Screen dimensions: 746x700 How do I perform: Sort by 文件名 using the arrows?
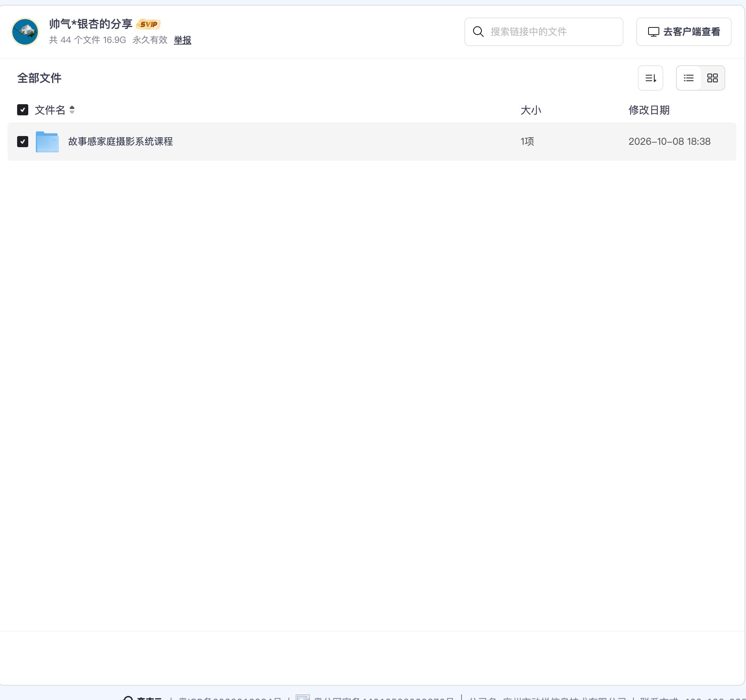[x=72, y=110]
